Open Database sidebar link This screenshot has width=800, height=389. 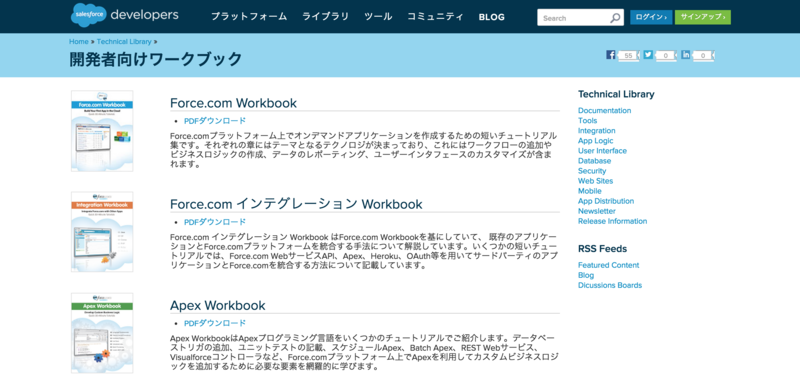pos(594,161)
